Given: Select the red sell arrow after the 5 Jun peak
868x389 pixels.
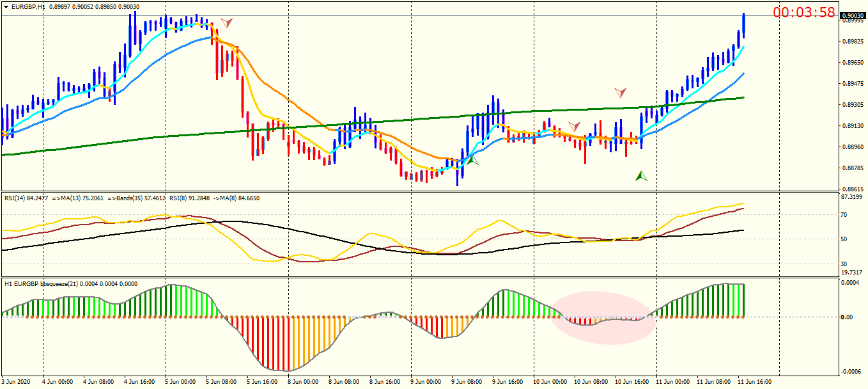Looking at the screenshot, I should [x=226, y=22].
